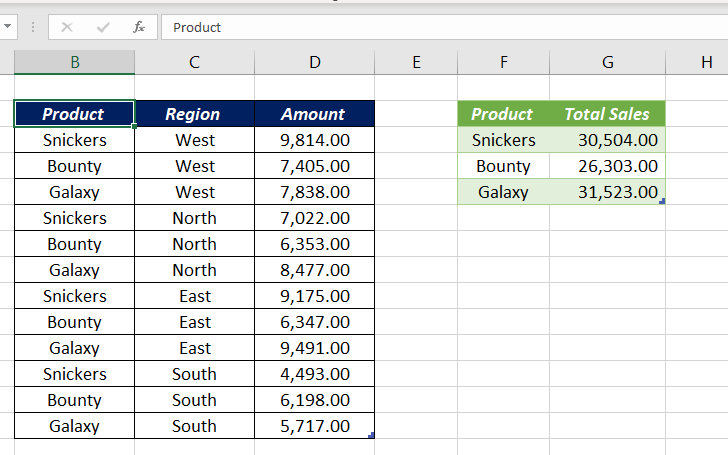Click the formula bar showing Product

click(444, 27)
